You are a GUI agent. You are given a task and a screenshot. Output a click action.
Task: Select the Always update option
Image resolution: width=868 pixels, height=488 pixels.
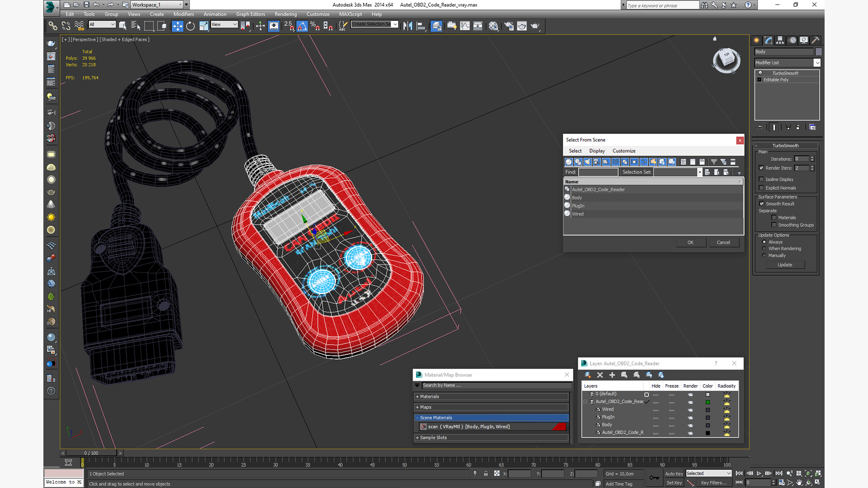(x=764, y=242)
